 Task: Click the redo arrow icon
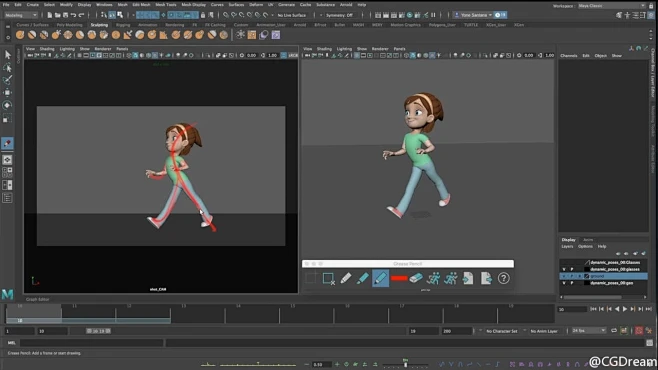point(81,15)
